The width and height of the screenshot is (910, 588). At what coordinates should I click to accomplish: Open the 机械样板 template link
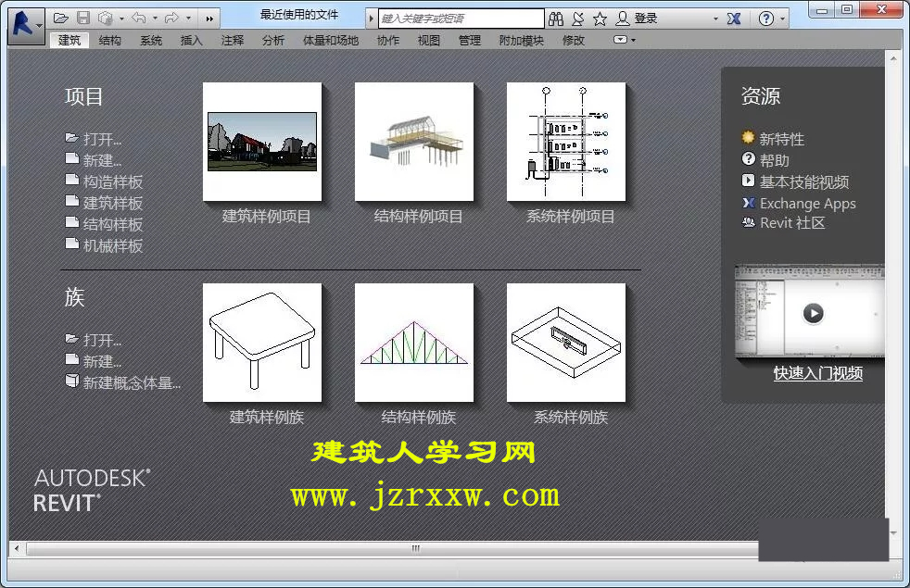click(105, 245)
